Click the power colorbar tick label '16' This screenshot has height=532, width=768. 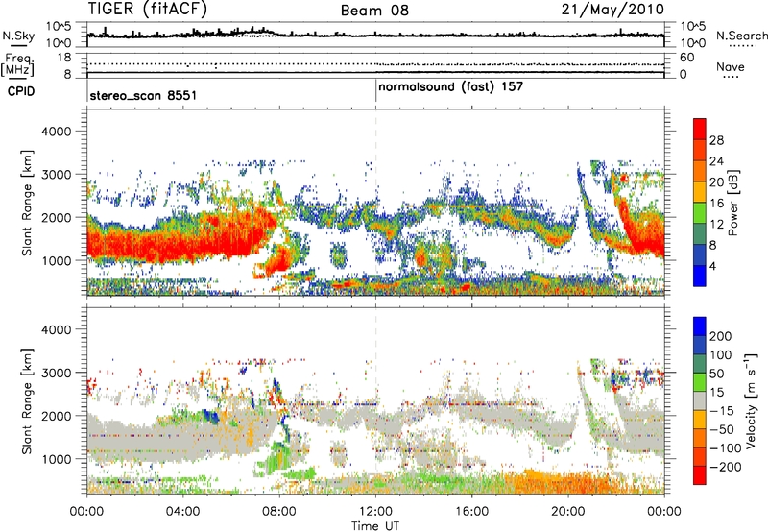click(x=716, y=204)
